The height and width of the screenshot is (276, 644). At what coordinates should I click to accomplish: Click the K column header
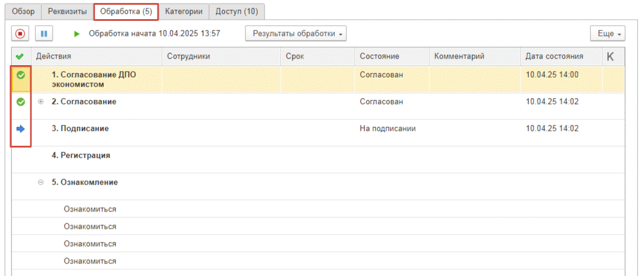coord(611,57)
